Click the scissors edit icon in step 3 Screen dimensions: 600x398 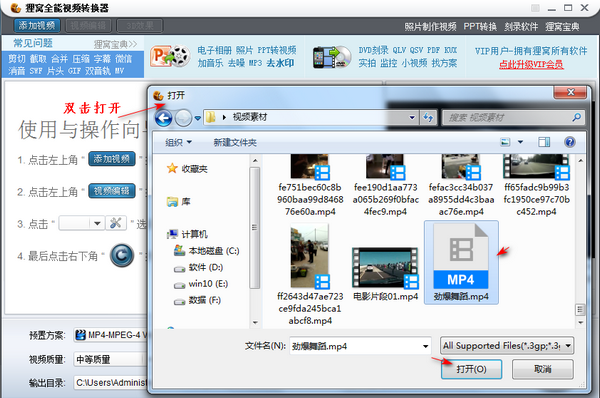click(116, 223)
